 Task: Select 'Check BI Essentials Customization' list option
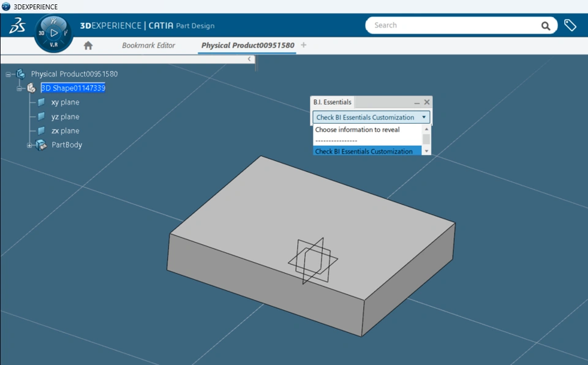pyautogui.click(x=367, y=151)
